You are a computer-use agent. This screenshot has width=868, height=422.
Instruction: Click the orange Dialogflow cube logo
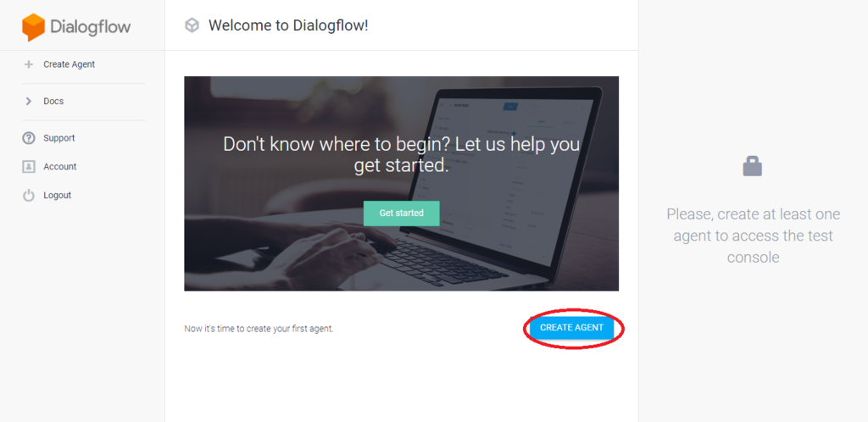click(33, 27)
